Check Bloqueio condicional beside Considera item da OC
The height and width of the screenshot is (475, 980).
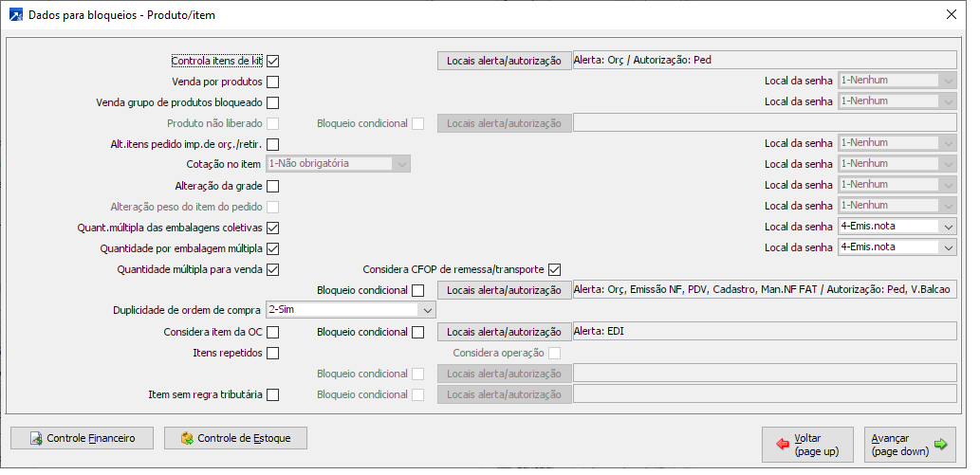tap(418, 332)
